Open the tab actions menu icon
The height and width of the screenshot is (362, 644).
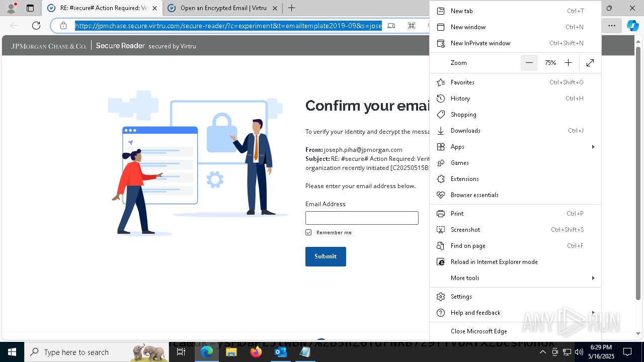30,8
